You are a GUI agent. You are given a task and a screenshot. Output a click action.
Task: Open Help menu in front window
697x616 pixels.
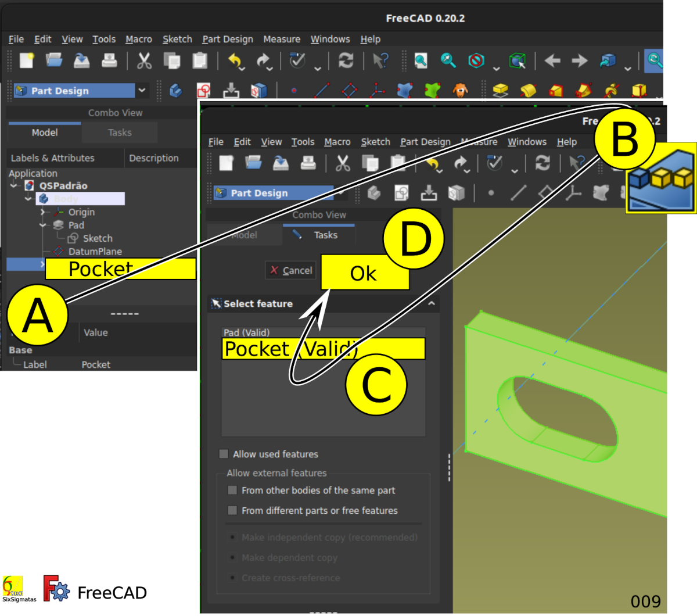coord(567,142)
